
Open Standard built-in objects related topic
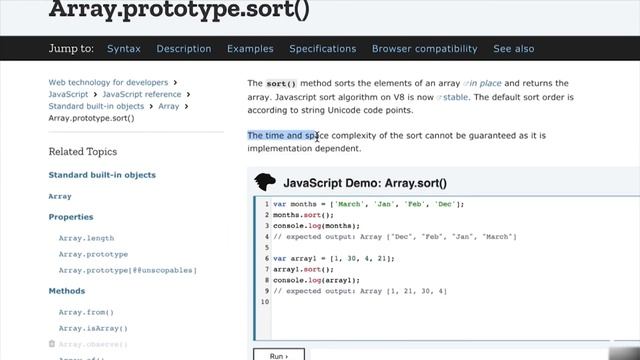pyautogui.click(x=102, y=175)
